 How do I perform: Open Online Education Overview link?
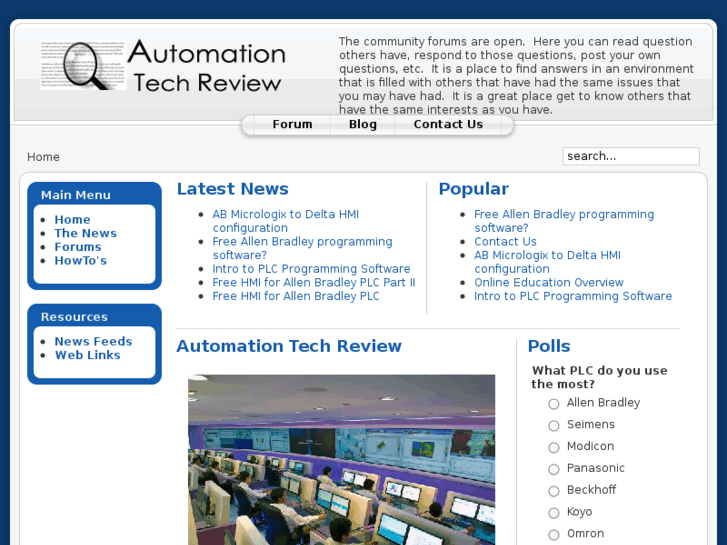click(x=548, y=282)
